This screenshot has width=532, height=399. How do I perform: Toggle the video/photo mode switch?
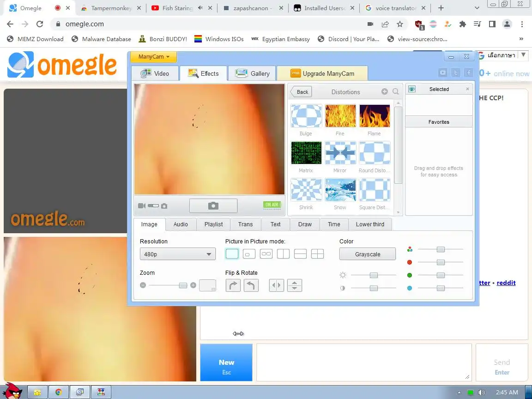(153, 206)
